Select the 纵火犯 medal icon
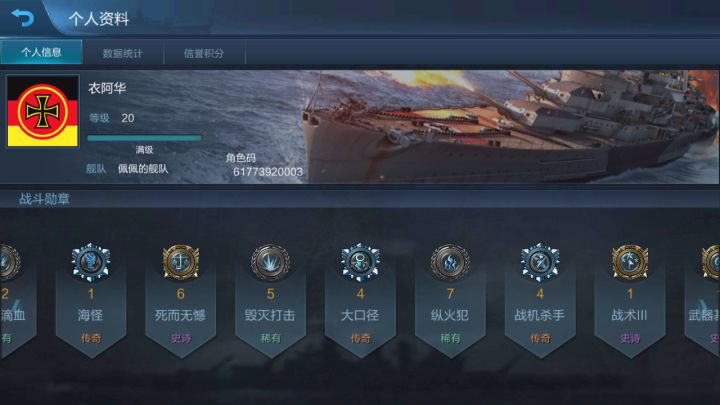This screenshot has height=405, width=720. pyautogui.click(x=450, y=262)
